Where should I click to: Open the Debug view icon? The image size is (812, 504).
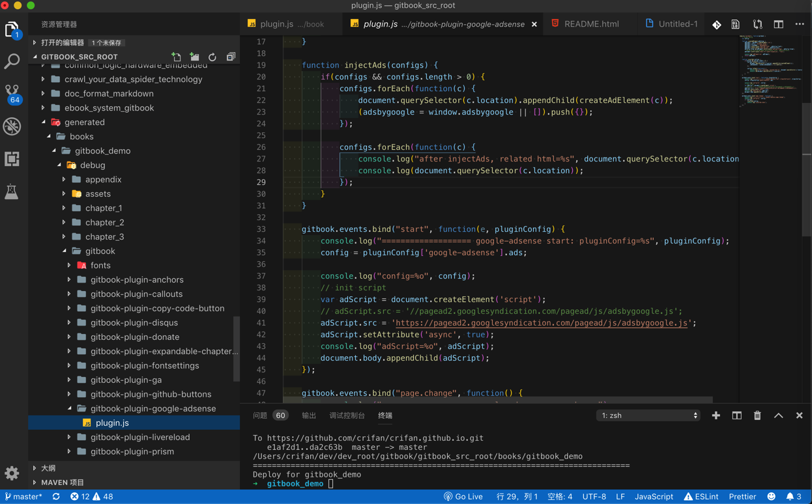coord(12,126)
